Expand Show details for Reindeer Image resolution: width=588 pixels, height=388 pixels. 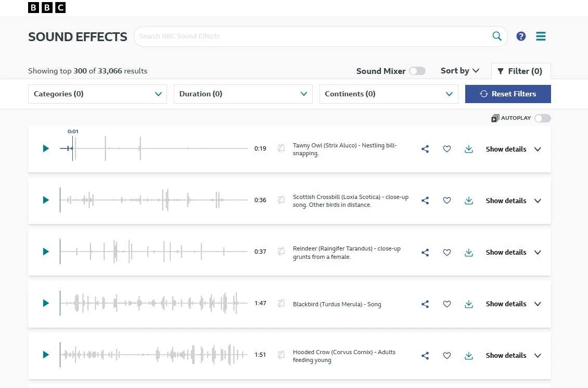(514, 252)
